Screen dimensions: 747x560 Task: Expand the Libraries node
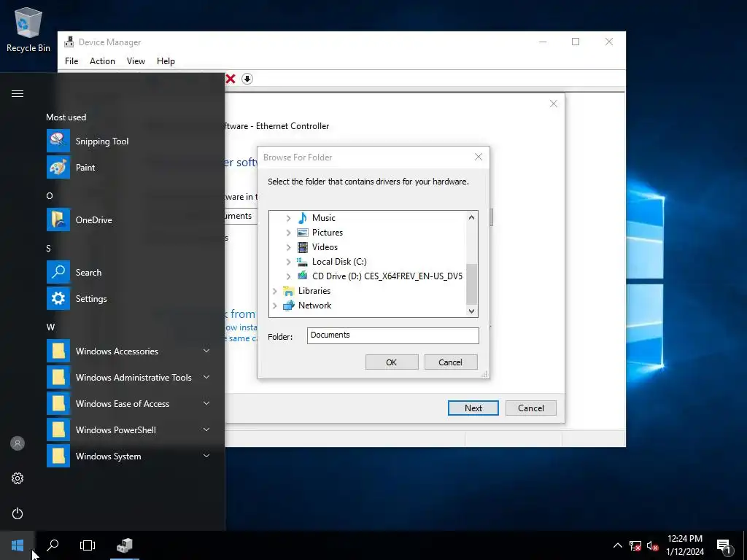(x=274, y=291)
